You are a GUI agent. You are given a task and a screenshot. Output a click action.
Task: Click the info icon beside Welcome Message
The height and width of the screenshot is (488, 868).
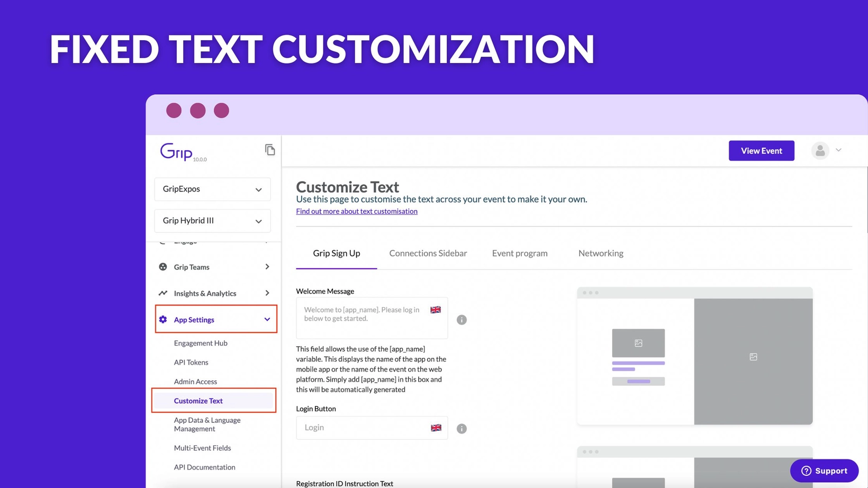[462, 320]
